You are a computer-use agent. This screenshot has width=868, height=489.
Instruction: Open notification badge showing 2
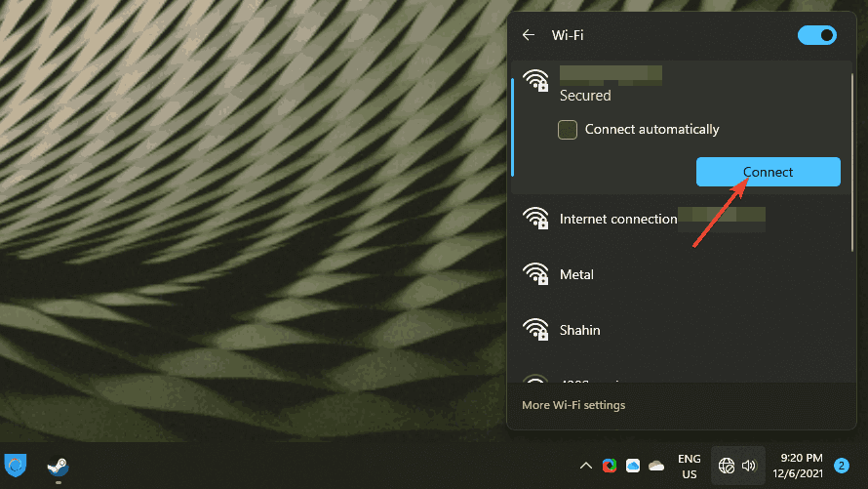[842, 466]
